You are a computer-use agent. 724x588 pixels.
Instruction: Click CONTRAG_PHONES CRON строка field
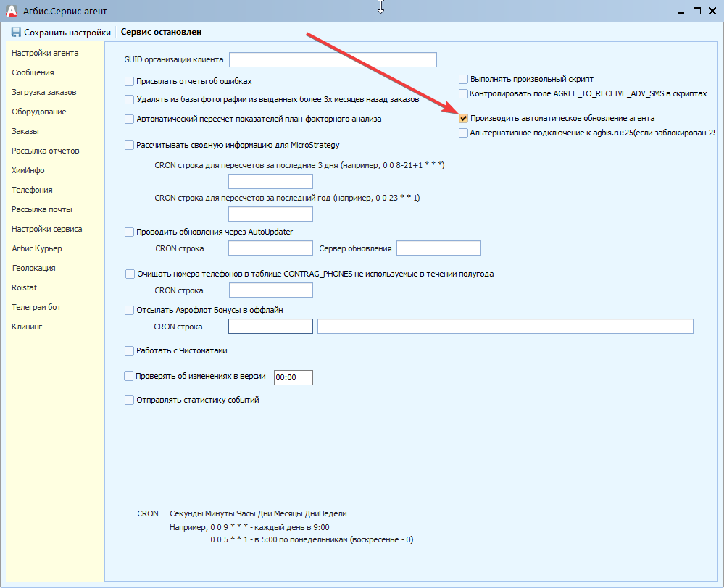click(x=271, y=290)
